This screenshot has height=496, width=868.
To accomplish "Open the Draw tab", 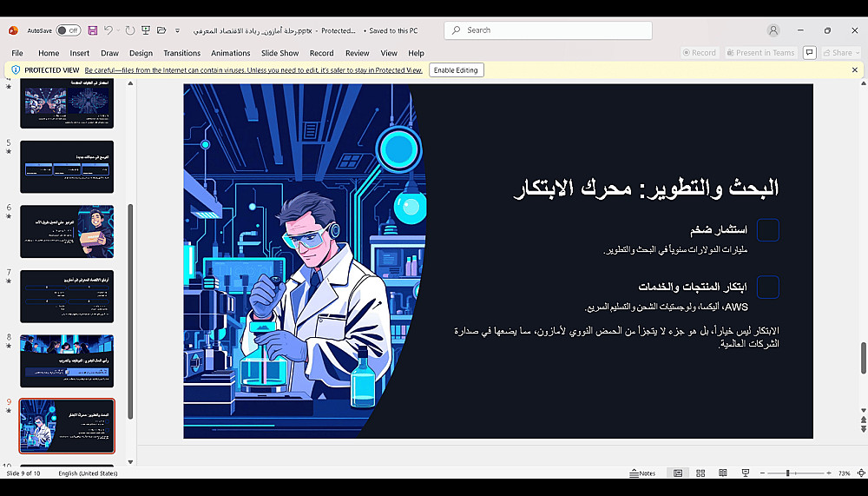I will [109, 53].
